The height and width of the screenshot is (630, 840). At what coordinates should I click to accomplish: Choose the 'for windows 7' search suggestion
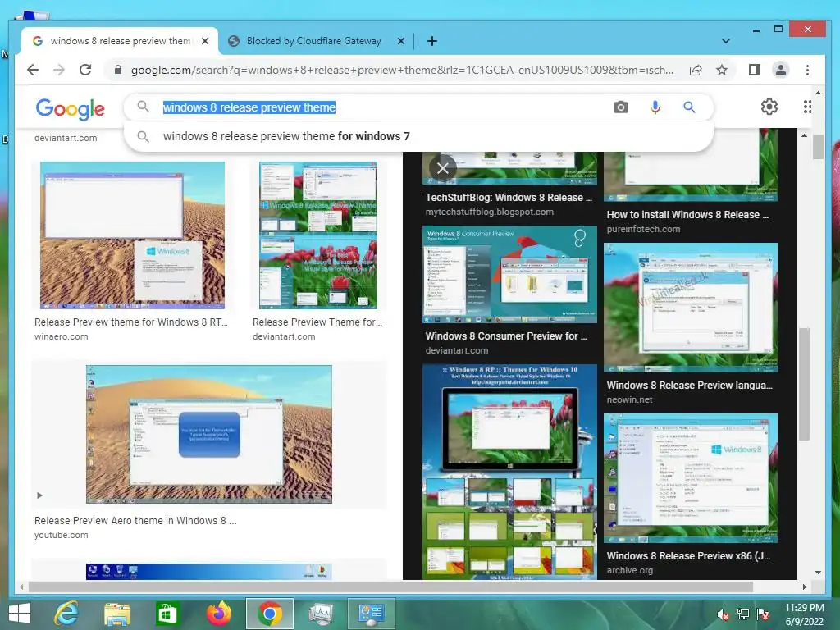[x=418, y=136]
